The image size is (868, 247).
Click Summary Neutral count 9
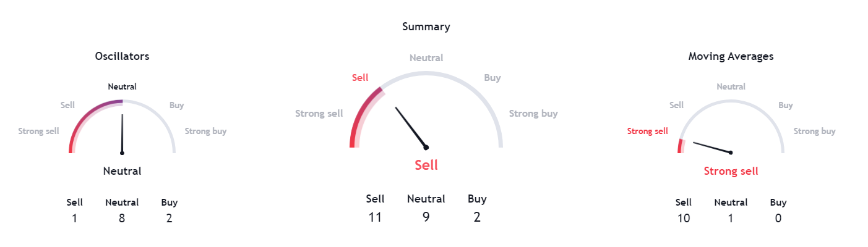tap(426, 217)
